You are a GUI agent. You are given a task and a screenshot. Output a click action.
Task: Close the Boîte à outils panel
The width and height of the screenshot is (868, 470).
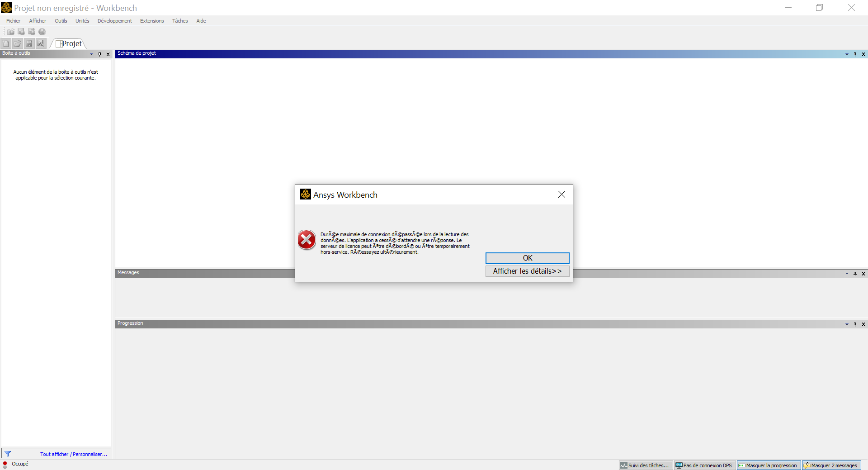pyautogui.click(x=108, y=54)
